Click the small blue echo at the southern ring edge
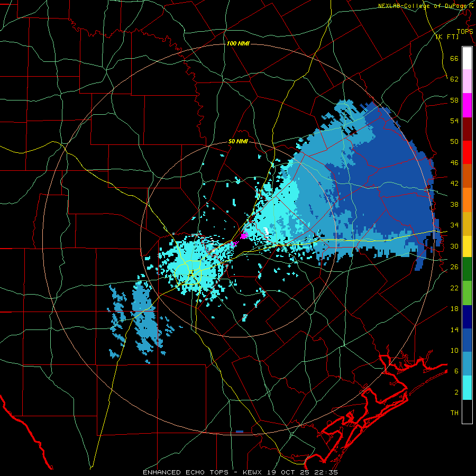This screenshot has height=476, width=476. [240, 432]
